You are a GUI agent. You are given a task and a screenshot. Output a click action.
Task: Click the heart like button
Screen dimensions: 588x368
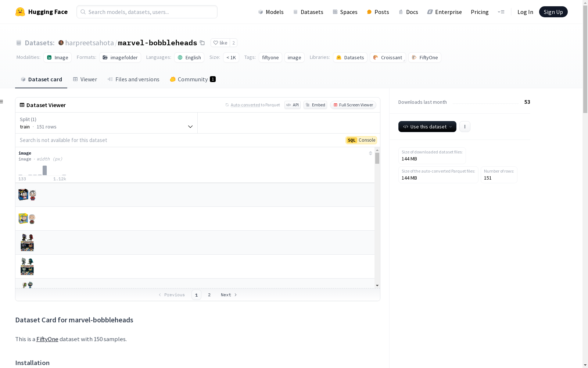[x=220, y=43]
